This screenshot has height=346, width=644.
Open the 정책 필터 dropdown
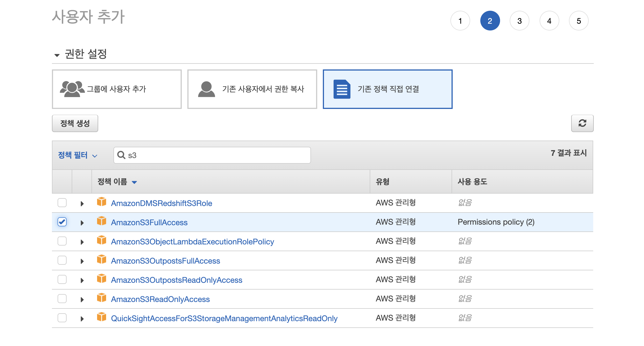click(77, 155)
